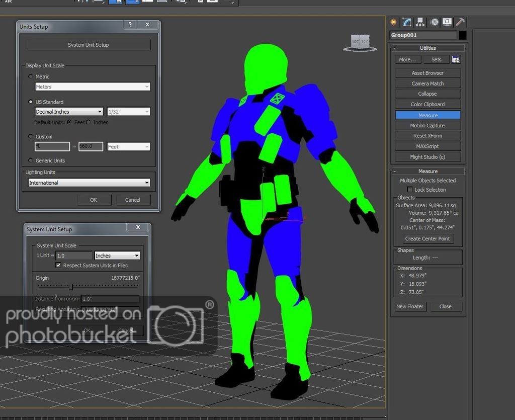
Task: Click the Volume value 9,317.85
Action: (x=444, y=213)
